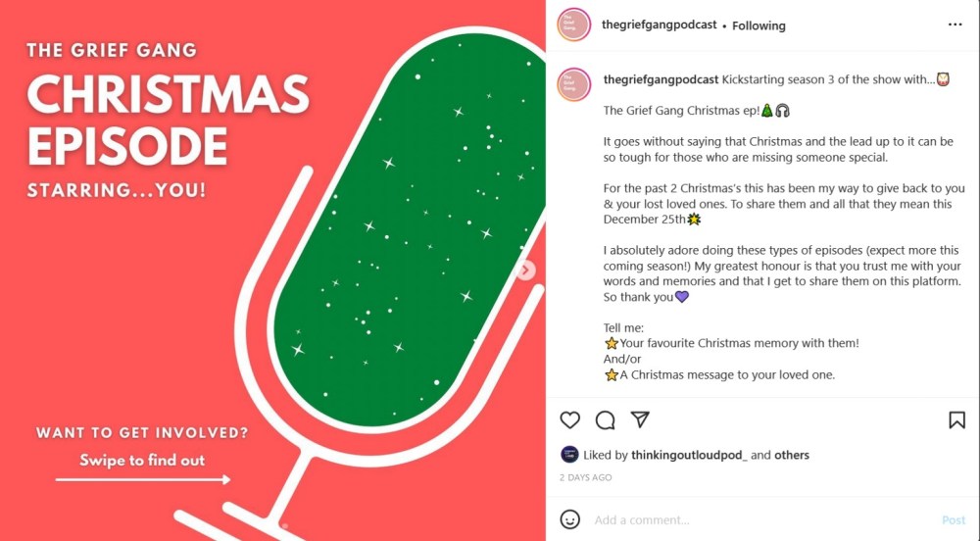Screen dimensions: 980x541
Task: View the others who liked post
Action: [791, 455]
